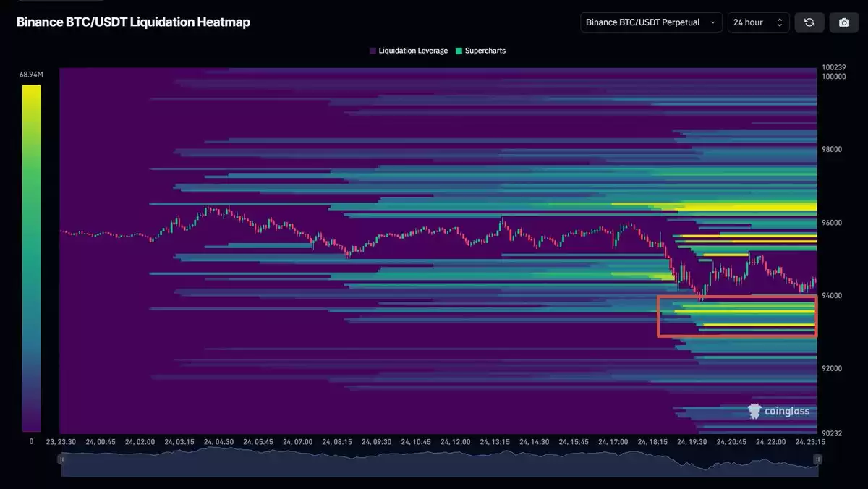Open the Binance BTC/USDT Perpetual dropdown
The height and width of the screenshot is (489, 868).
coord(652,22)
